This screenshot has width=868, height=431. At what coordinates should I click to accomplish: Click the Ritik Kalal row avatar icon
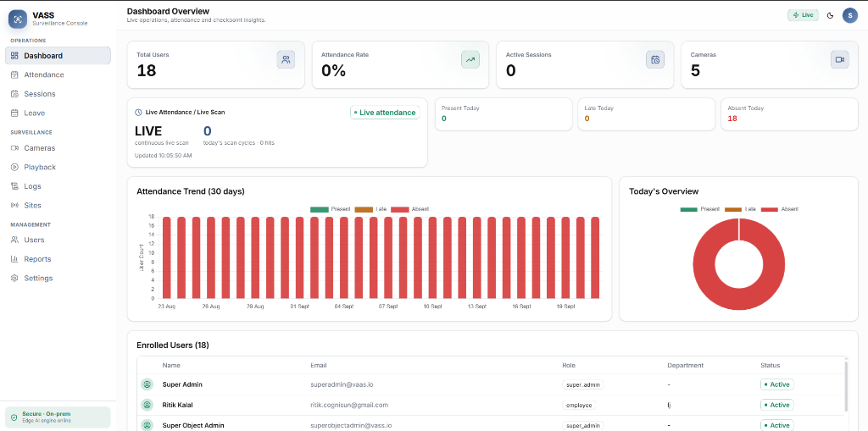click(x=147, y=405)
